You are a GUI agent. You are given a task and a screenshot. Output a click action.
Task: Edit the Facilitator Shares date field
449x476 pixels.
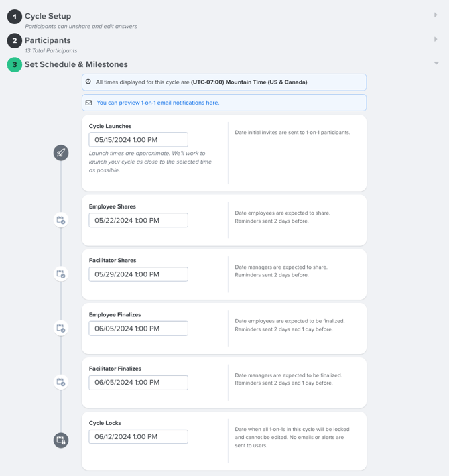coord(138,274)
